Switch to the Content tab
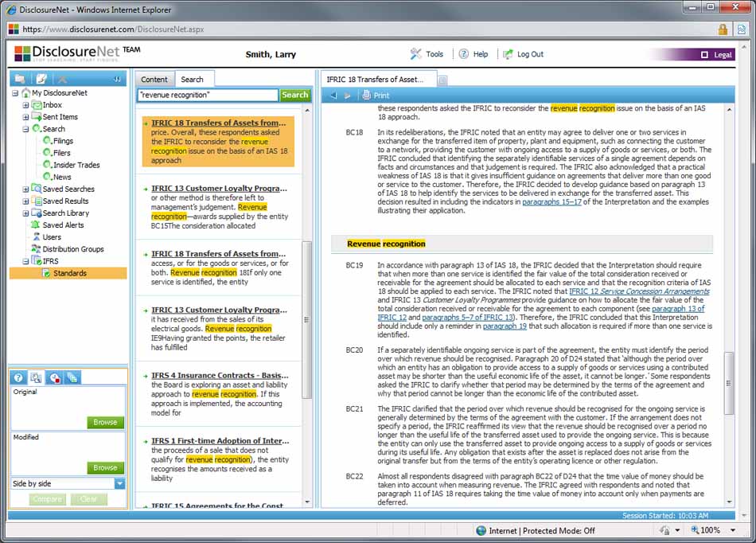This screenshot has width=756, height=543. 154,80
